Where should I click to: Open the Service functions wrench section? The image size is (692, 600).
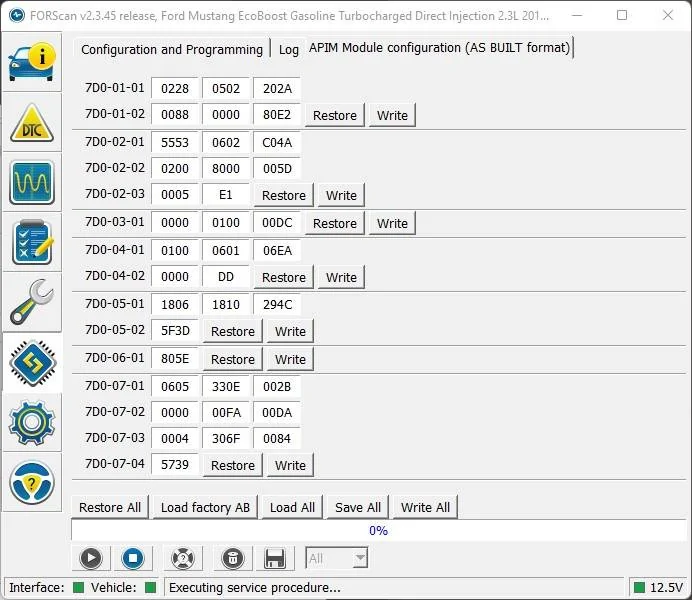(x=32, y=302)
